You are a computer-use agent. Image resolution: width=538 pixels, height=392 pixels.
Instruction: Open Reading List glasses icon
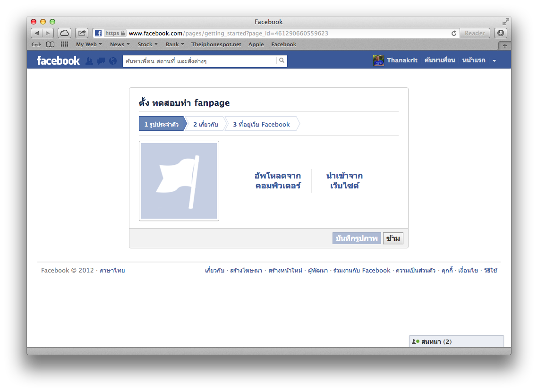pyautogui.click(x=36, y=44)
